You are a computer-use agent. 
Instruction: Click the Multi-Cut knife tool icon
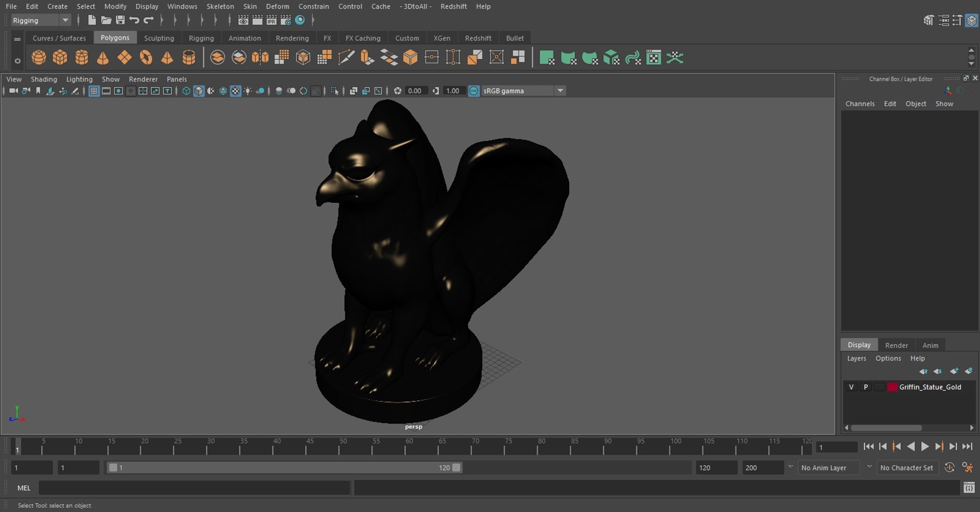pyautogui.click(x=346, y=58)
